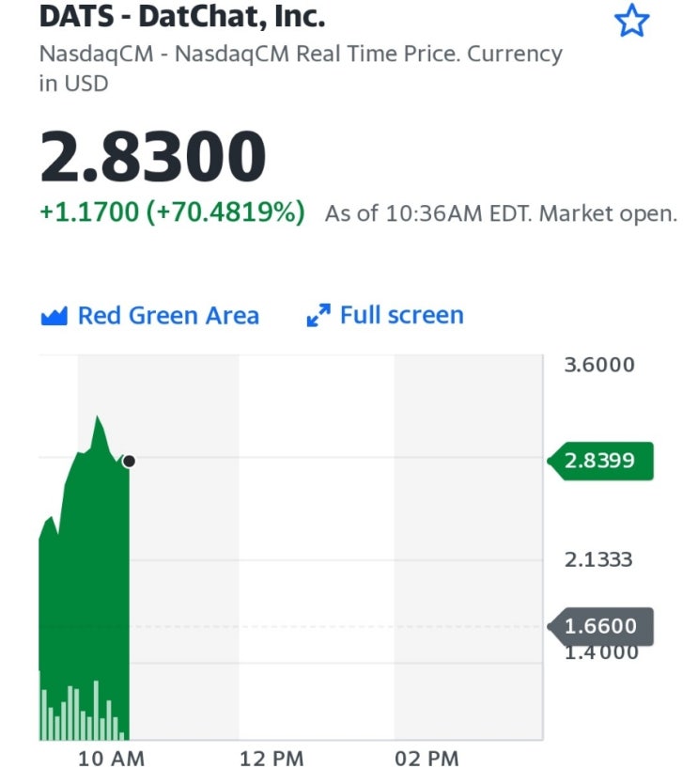Click the 12 PM time axis label
Viewport: 698px width, 784px height.
pyautogui.click(x=271, y=758)
